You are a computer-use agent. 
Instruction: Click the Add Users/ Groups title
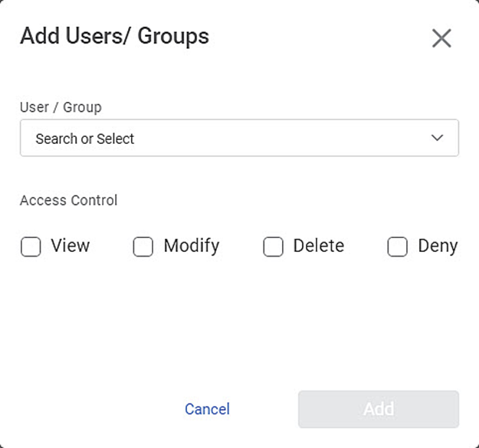click(x=114, y=36)
